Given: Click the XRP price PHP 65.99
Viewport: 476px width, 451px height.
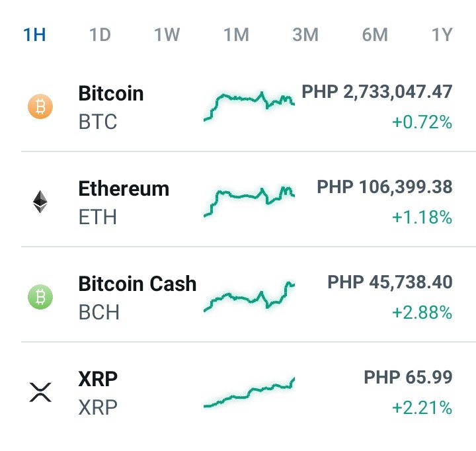Looking at the screenshot, I should coord(408,377).
